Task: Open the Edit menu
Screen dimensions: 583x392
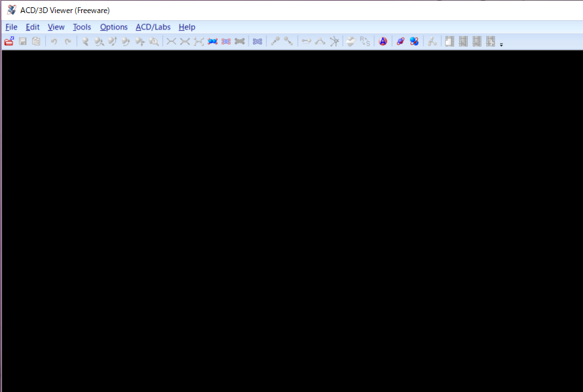Action: [32, 27]
